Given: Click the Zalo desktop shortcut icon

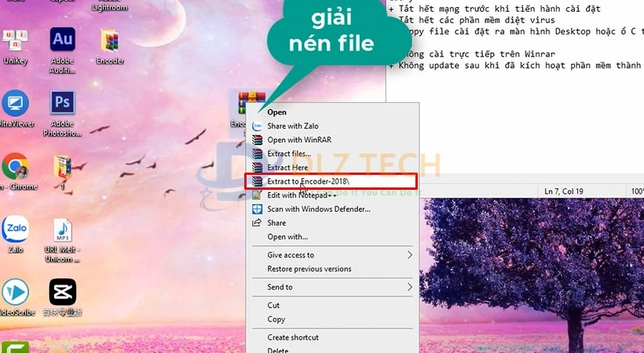Looking at the screenshot, I should [14, 230].
